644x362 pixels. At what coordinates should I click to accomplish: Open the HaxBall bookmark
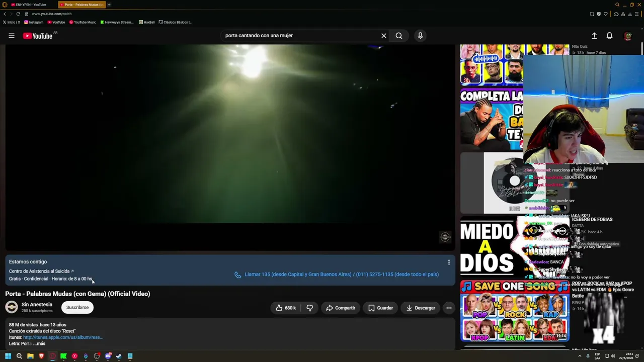coord(146,22)
